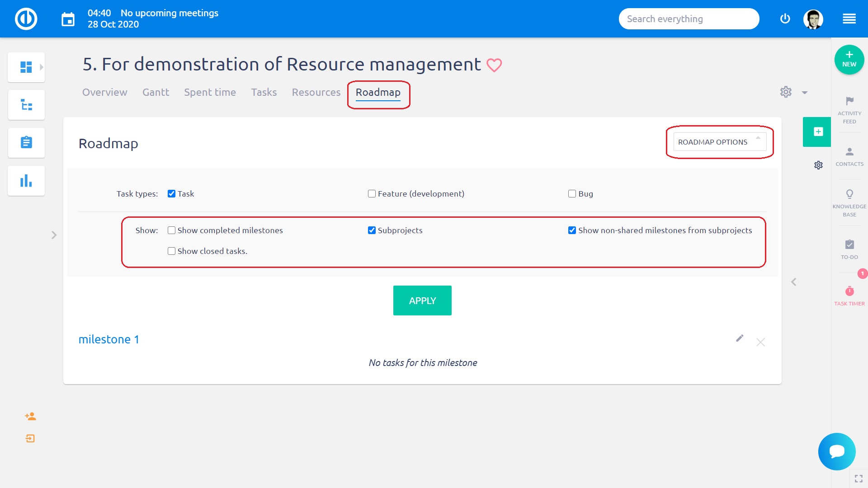Expand the left sidebar chevron

pyautogui.click(x=54, y=235)
